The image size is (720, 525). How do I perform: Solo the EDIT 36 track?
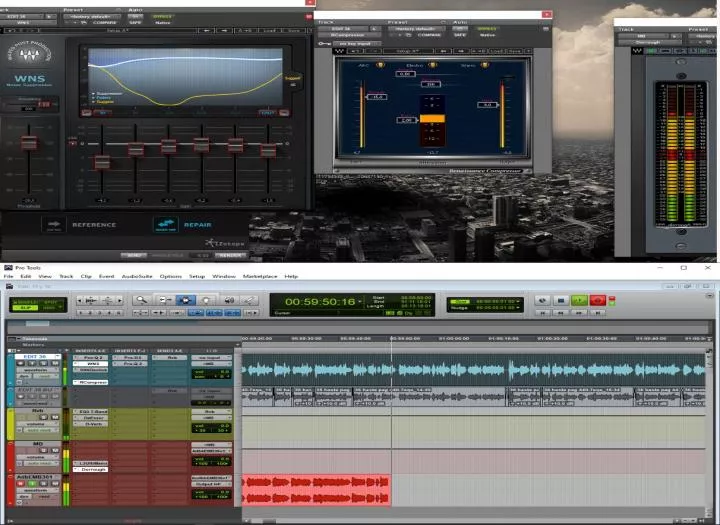[x=44, y=363]
